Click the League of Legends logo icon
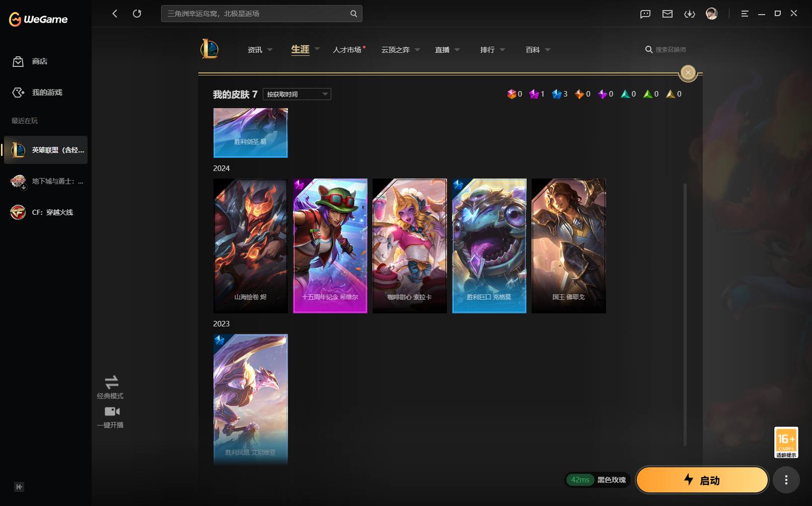The image size is (812, 506). pos(209,49)
